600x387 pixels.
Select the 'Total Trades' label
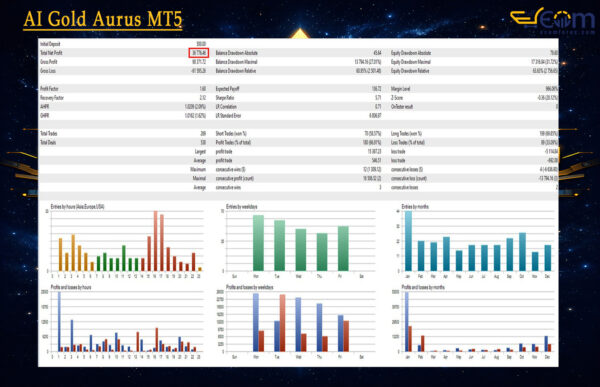(49, 134)
